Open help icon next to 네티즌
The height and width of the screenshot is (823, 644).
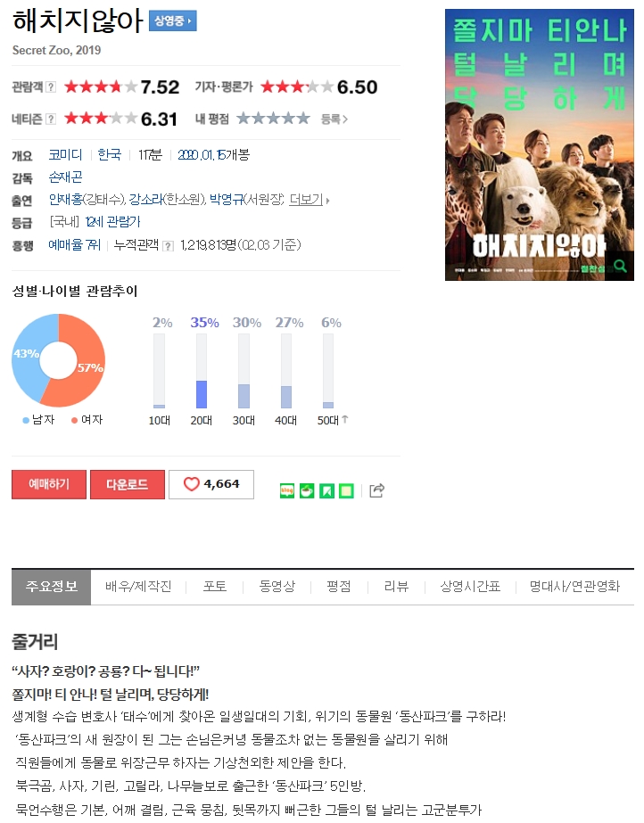pos(50,119)
